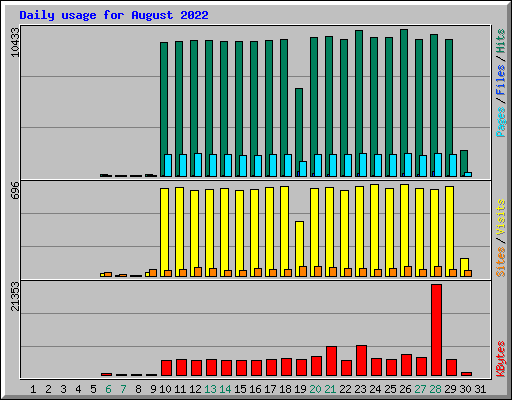Screen dimensions: 512x400
Task: Click day 31 on the x-axis
Action: [x=480, y=389]
